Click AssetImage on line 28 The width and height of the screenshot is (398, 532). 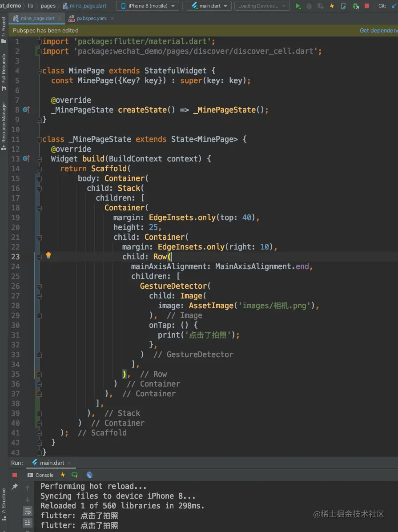click(211, 306)
